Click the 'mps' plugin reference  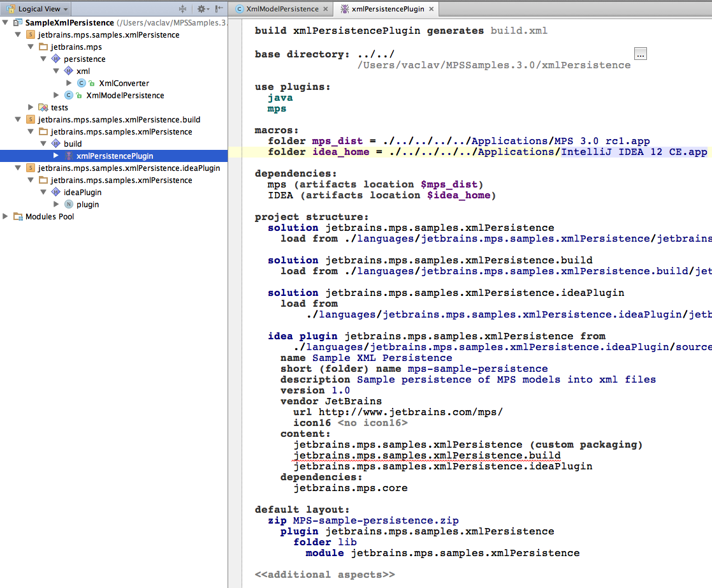coord(277,108)
